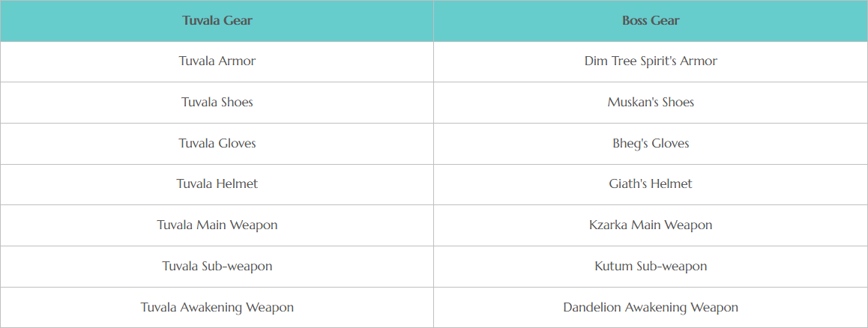Click the word "Kzarka" in the Boss Gear column

coord(607,225)
